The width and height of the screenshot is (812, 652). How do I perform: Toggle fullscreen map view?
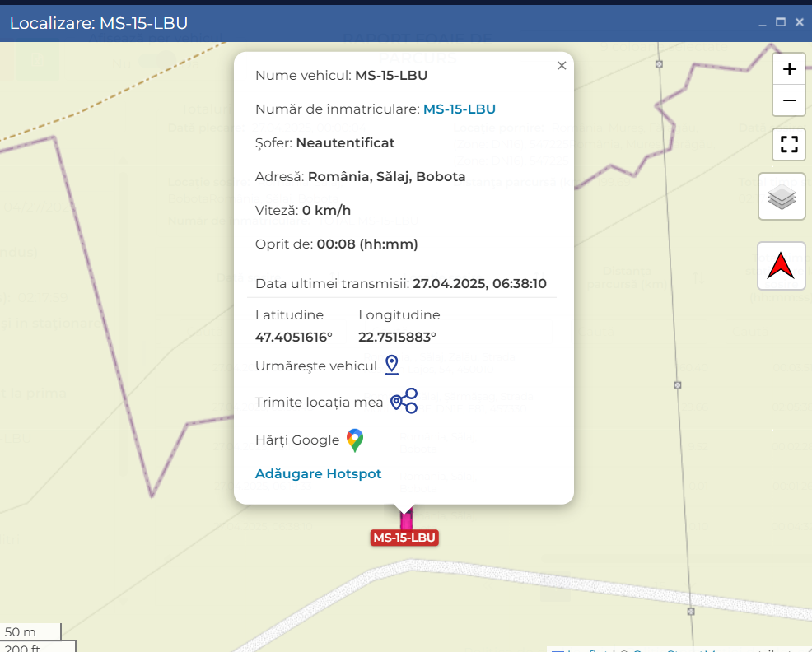(x=789, y=145)
